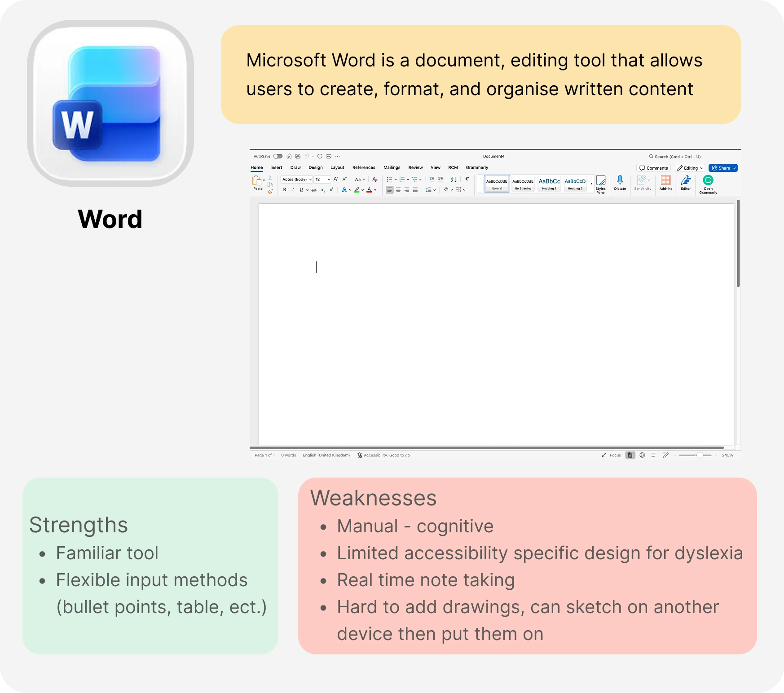Open the Review tab

point(415,167)
